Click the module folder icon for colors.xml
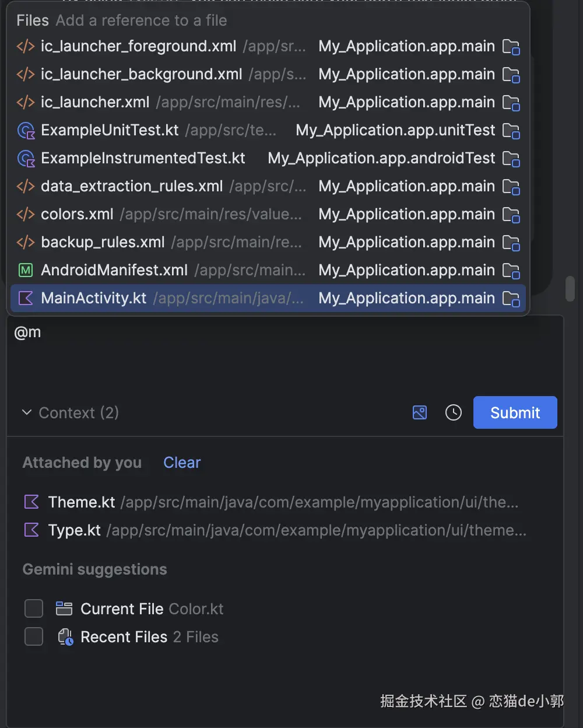The image size is (583, 728). coord(511,215)
